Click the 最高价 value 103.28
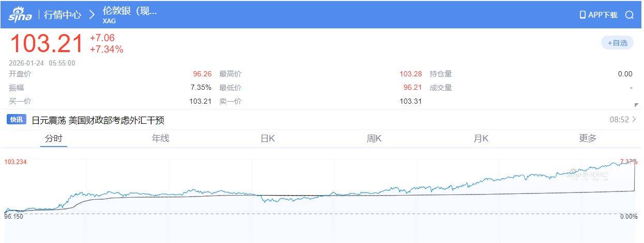The image size is (644, 243). (410, 74)
